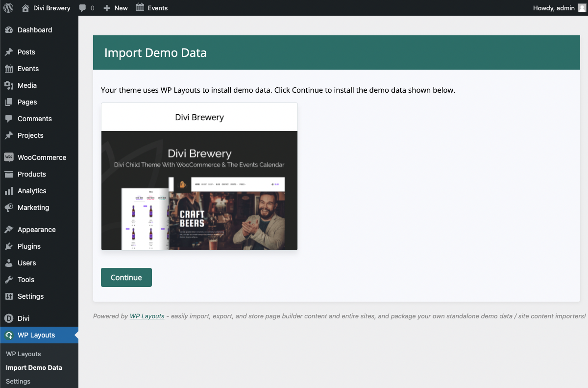Screen dimensions: 588x388
Task: Open the comments bubble icon in admin bar
Action: [x=83, y=8]
